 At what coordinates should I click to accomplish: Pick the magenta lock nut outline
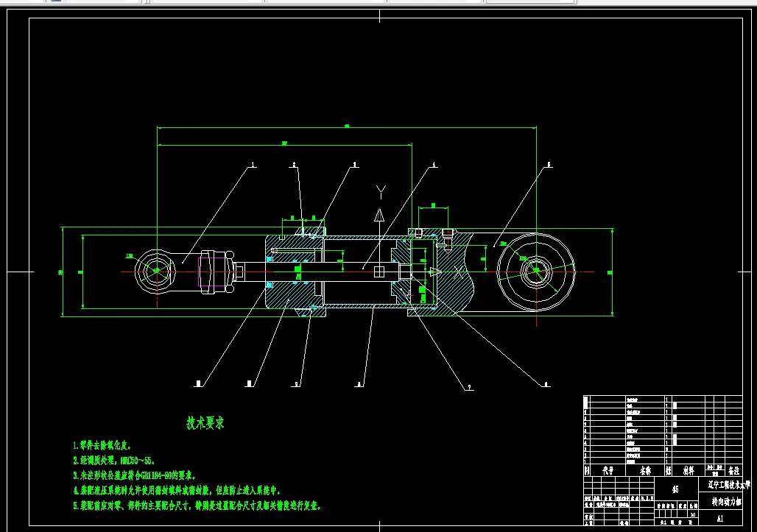(211, 272)
